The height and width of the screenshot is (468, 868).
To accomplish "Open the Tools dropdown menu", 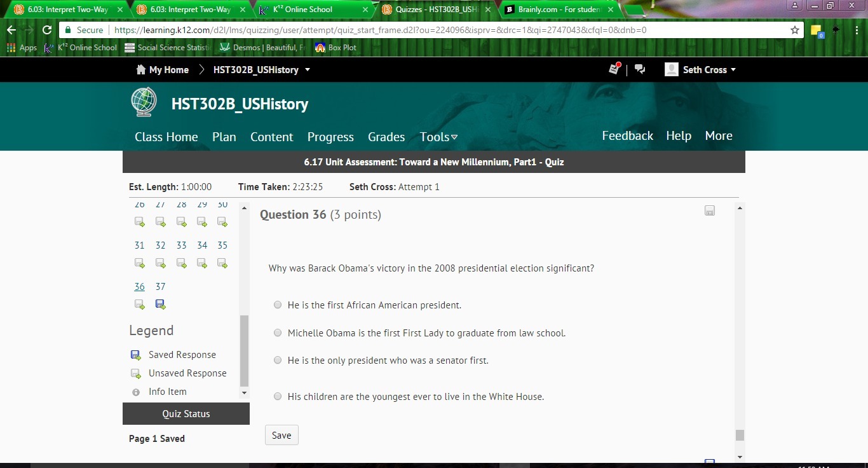I will [438, 137].
